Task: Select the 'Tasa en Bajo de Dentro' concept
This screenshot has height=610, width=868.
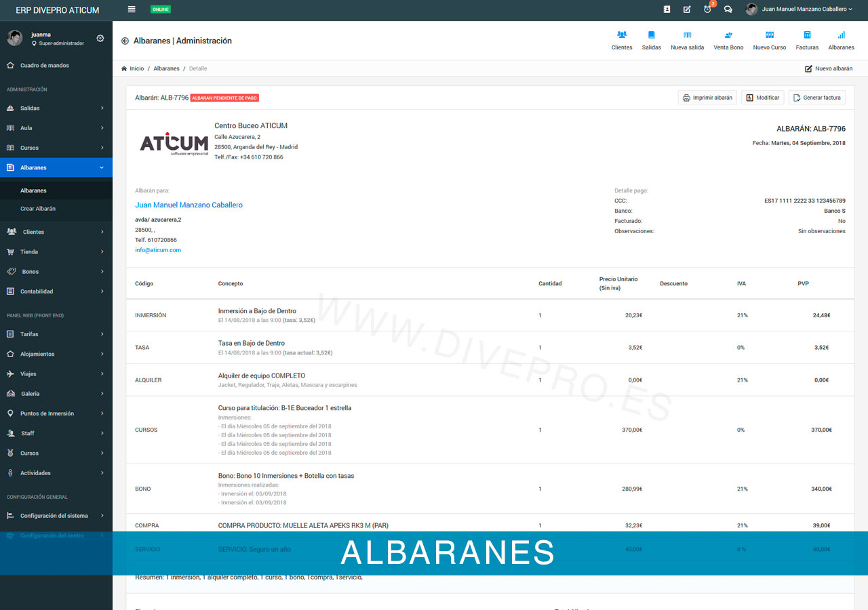Action: point(252,343)
